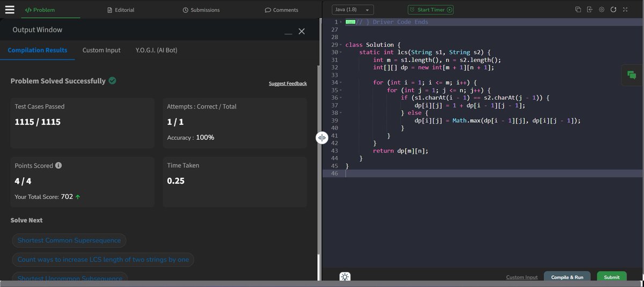Copy code using the copy icon
This screenshot has width=644, height=287.
click(578, 10)
